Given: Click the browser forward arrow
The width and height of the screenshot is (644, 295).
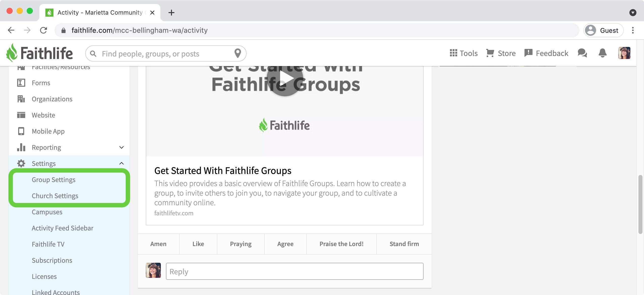Looking at the screenshot, I should [27, 30].
